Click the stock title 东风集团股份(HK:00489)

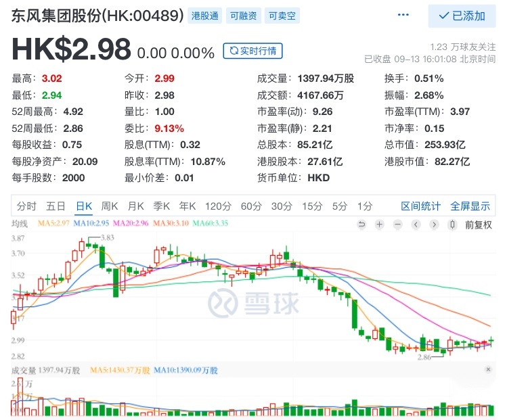[97, 16]
